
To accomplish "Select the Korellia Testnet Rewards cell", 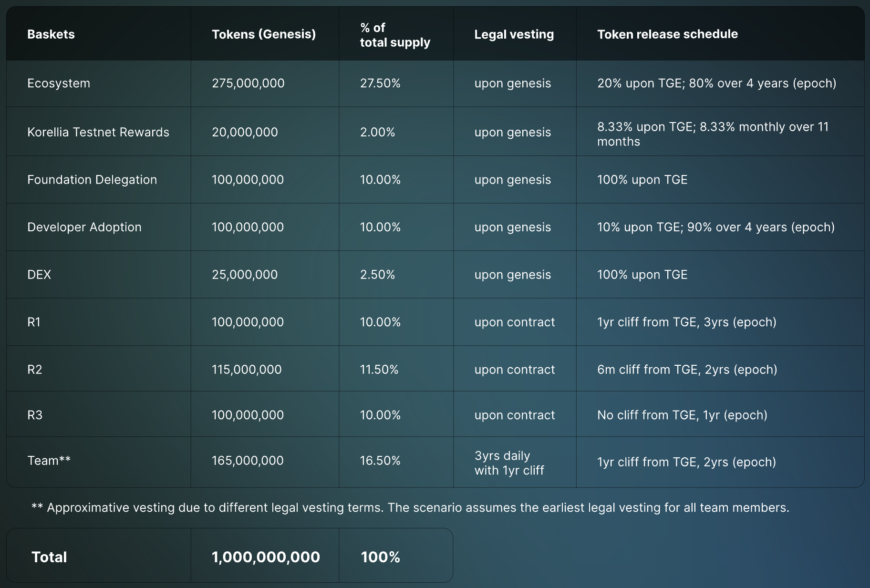I will (x=98, y=132).
